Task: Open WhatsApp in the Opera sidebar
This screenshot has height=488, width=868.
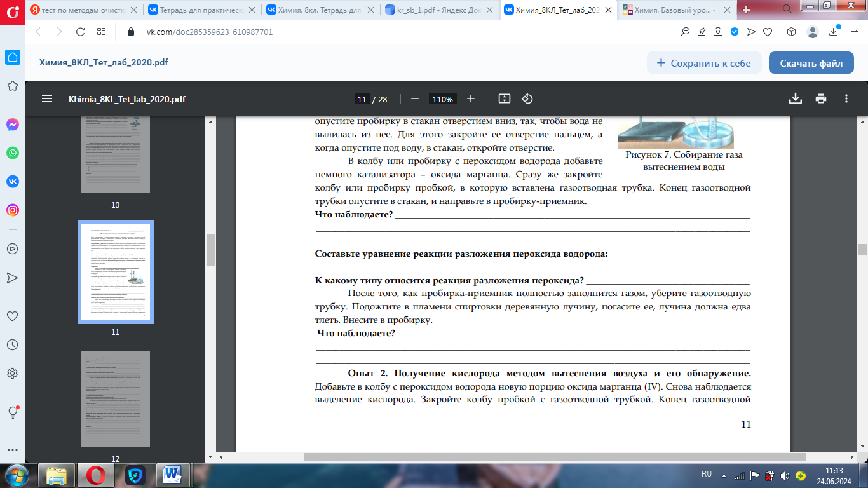Action: [12, 153]
